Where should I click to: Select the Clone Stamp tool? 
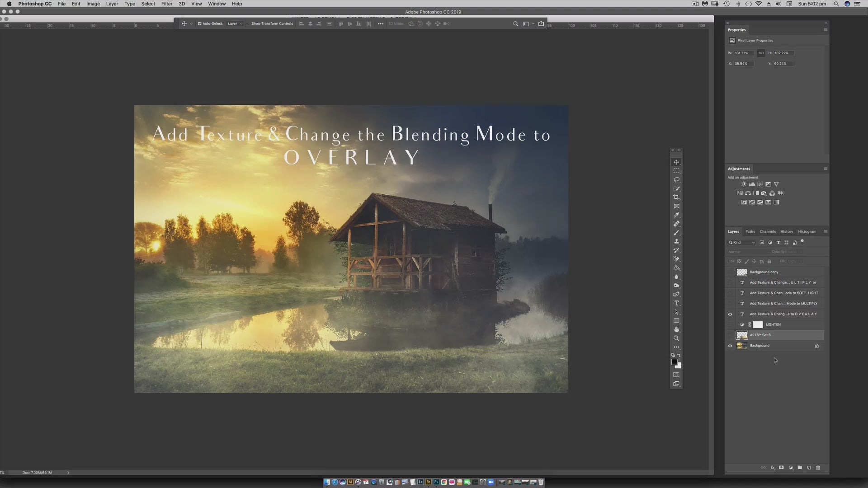tap(676, 241)
